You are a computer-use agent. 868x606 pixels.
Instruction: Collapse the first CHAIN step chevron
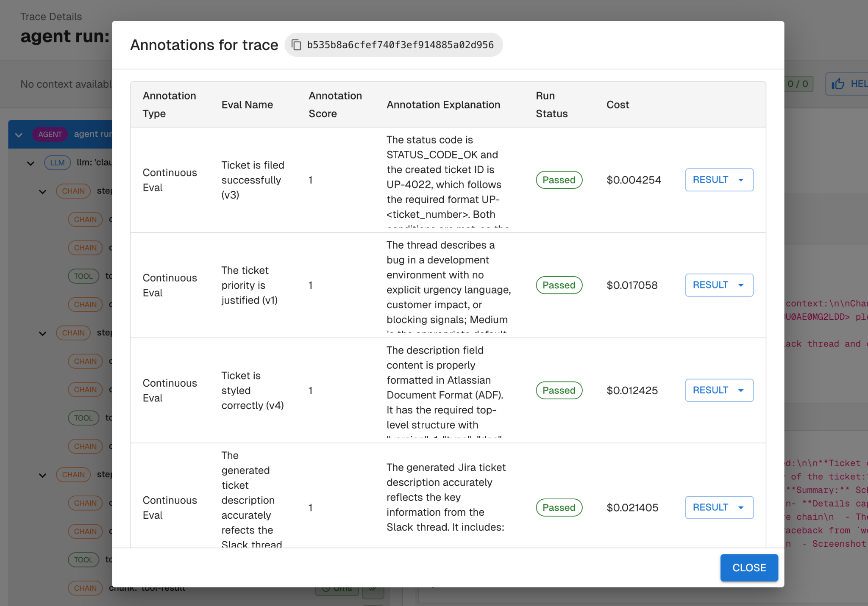point(42,191)
